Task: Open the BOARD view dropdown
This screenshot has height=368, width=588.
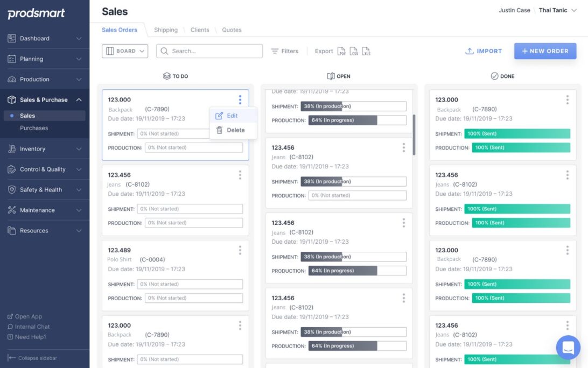Action: (125, 51)
